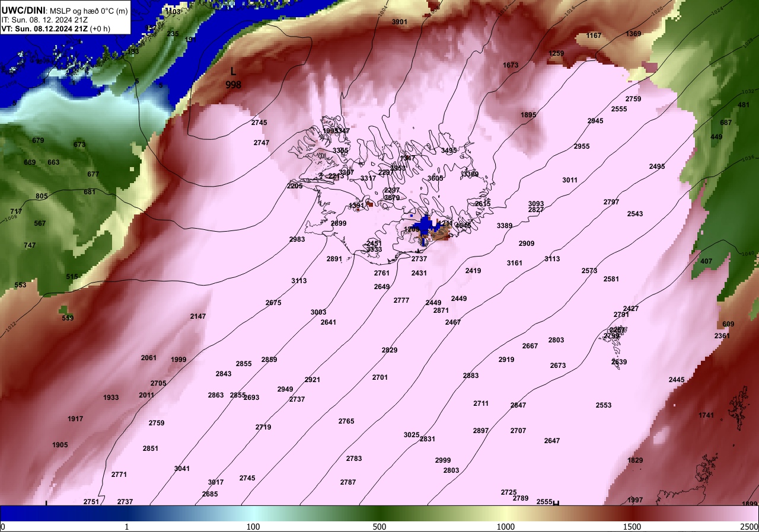
Task: Click the '2419' value label
Action: click(x=473, y=271)
